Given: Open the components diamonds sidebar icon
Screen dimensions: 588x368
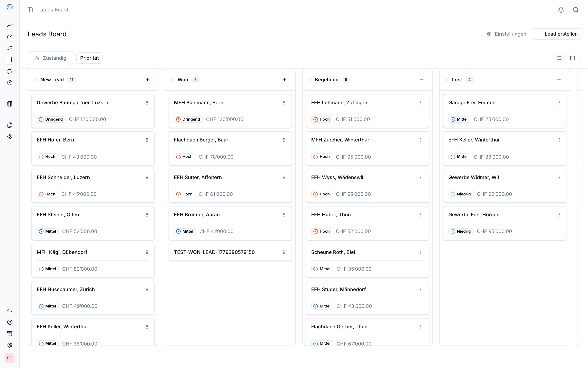Looking at the screenshot, I should 10,137.
